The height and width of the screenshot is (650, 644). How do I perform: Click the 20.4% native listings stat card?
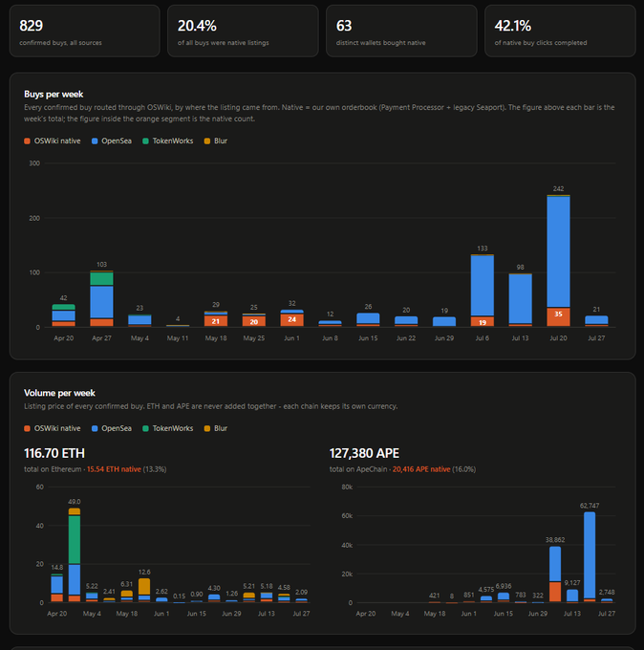coord(243,32)
